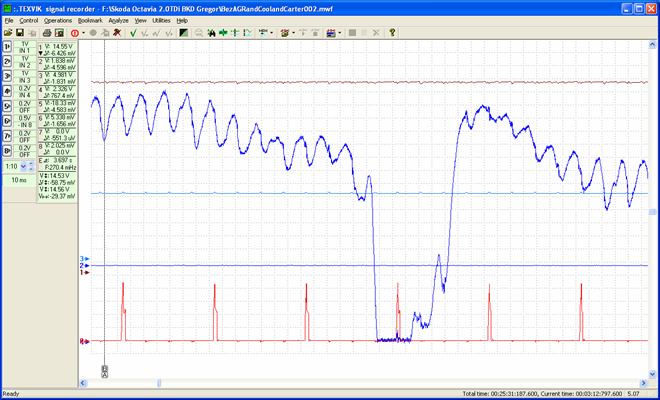660x400 pixels.
Task: Click the 5.07 value in status bar
Action: coord(633,394)
